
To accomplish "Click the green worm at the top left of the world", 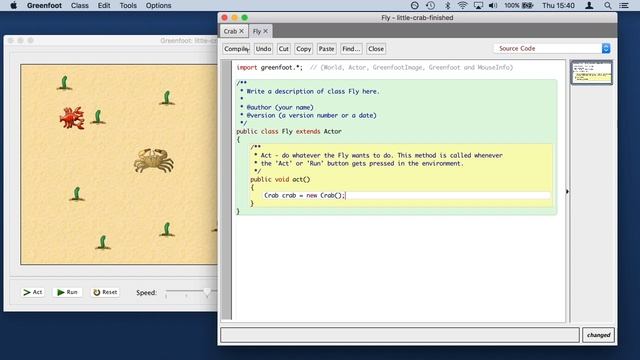I will coord(64,83).
